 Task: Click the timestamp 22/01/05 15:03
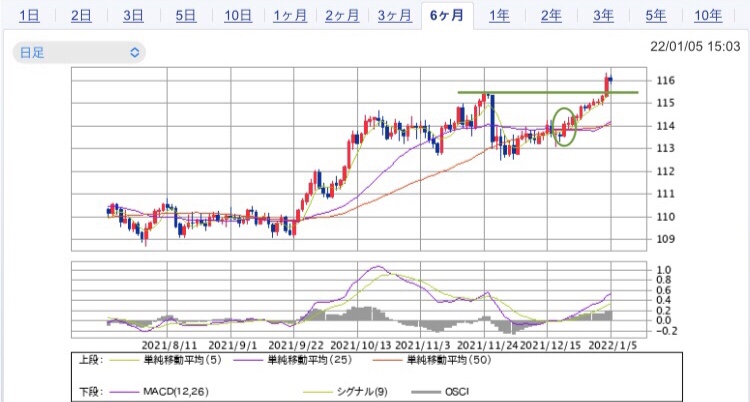pos(695,47)
